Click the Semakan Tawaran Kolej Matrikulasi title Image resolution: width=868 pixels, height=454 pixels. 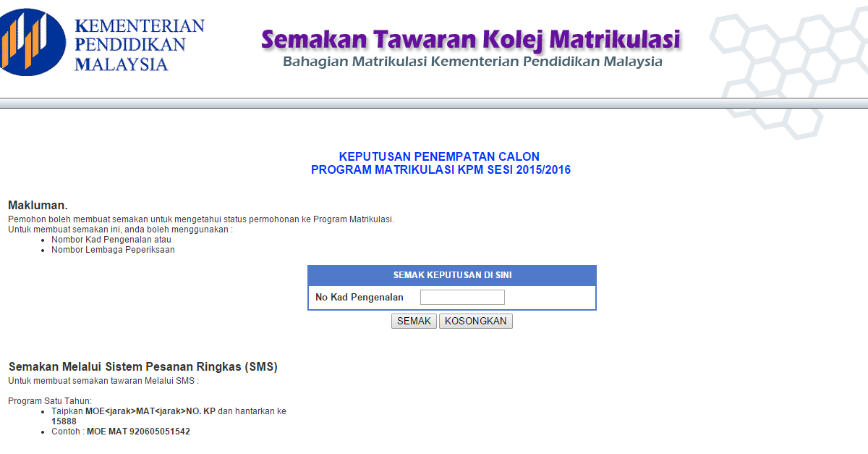pyautogui.click(x=471, y=38)
